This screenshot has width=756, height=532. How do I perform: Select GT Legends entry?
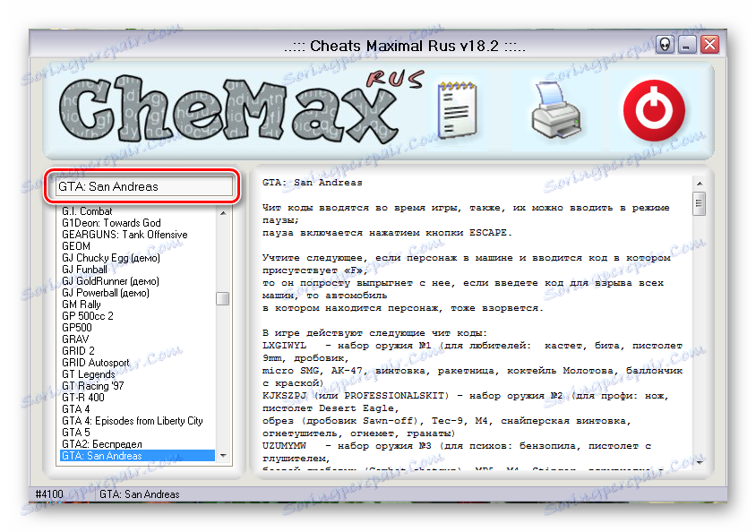(x=89, y=374)
